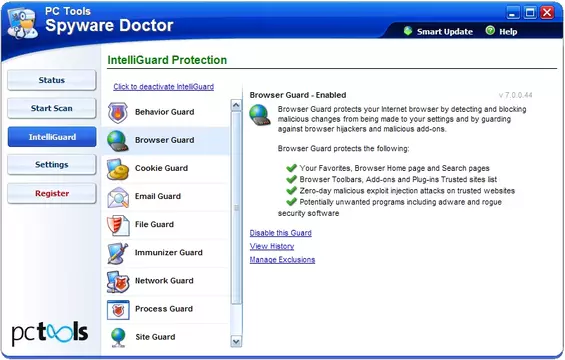Open the Manage Exclusions link

282,260
